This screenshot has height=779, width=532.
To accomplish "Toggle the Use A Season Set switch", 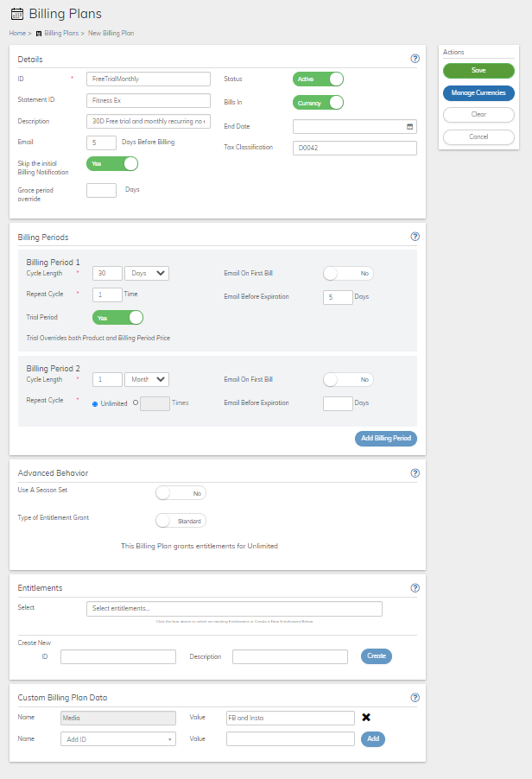I will pyautogui.click(x=180, y=493).
